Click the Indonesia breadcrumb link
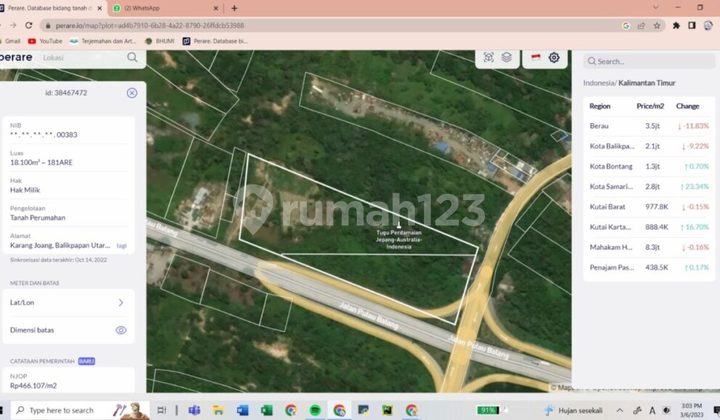This screenshot has height=420, width=720. [x=598, y=82]
